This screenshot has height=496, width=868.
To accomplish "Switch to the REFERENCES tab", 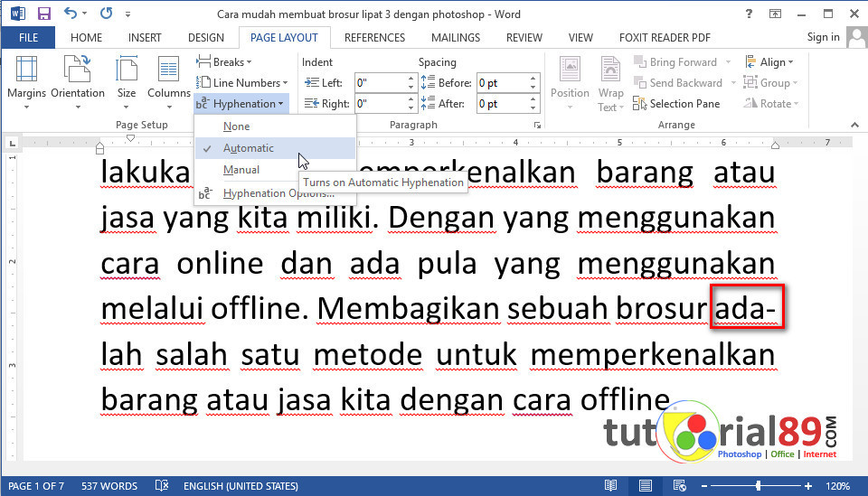I will pyautogui.click(x=374, y=38).
